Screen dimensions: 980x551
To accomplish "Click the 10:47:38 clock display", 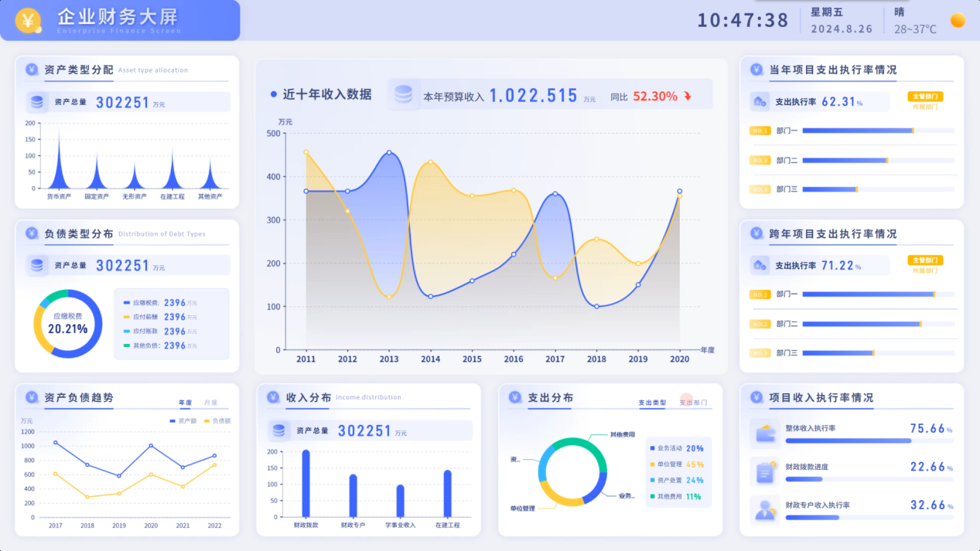I will (x=743, y=20).
